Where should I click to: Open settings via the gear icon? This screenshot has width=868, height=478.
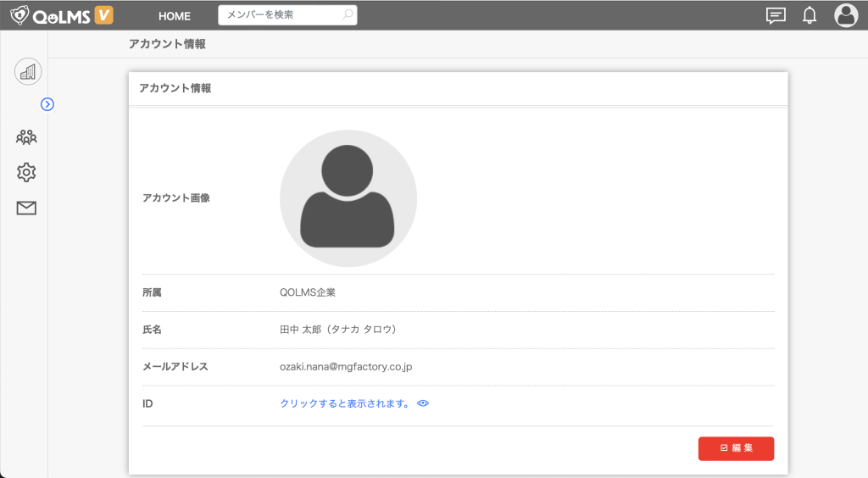coord(26,172)
